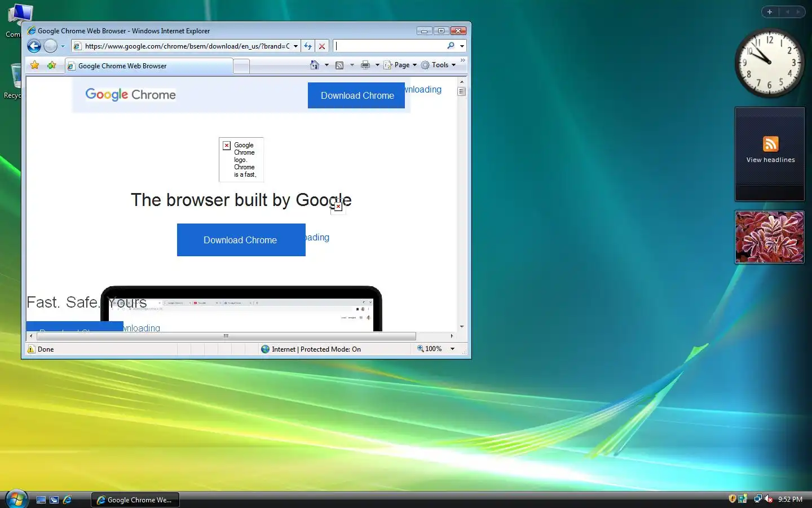Screen dimensions: 812x508
Task: Click the horizontal scrollbar thumb
Action: point(226,336)
